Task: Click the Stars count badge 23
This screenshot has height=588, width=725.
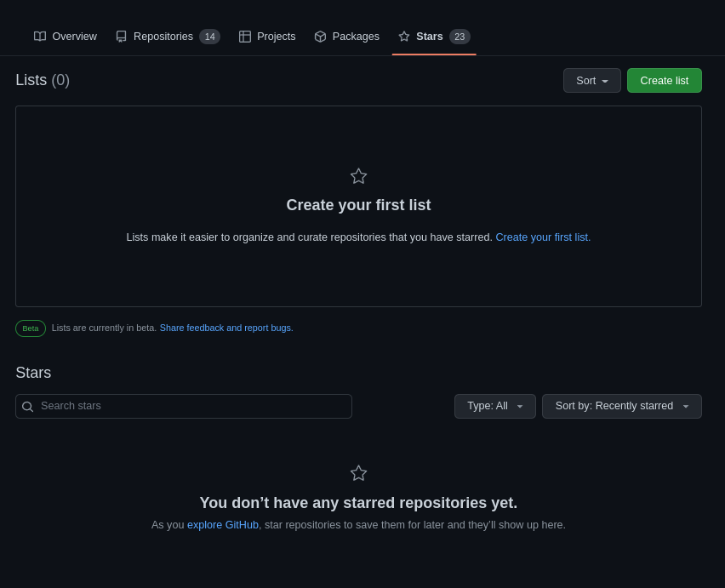Action: (460, 37)
